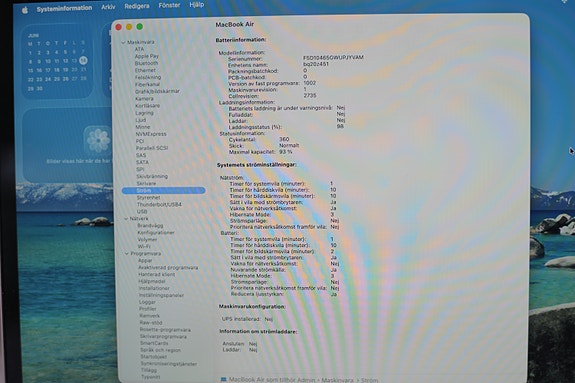This screenshot has height=383, width=575.
Task: Select SAS in the sidebar
Action: [141, 155]
